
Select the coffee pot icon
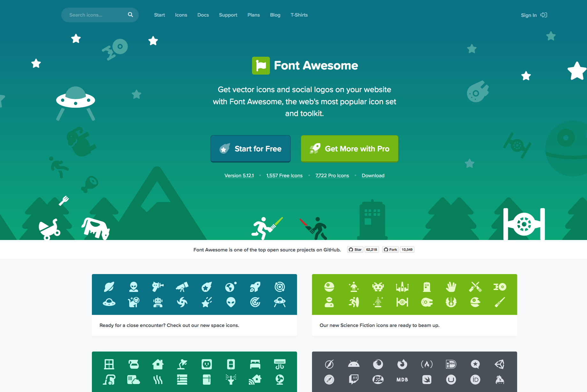(134, 364)
